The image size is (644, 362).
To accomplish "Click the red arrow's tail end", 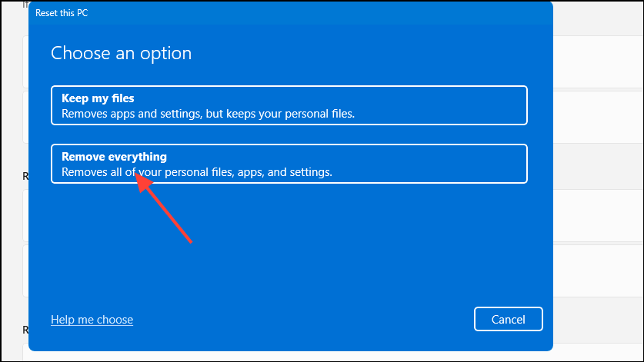I will tap(190, 241).
